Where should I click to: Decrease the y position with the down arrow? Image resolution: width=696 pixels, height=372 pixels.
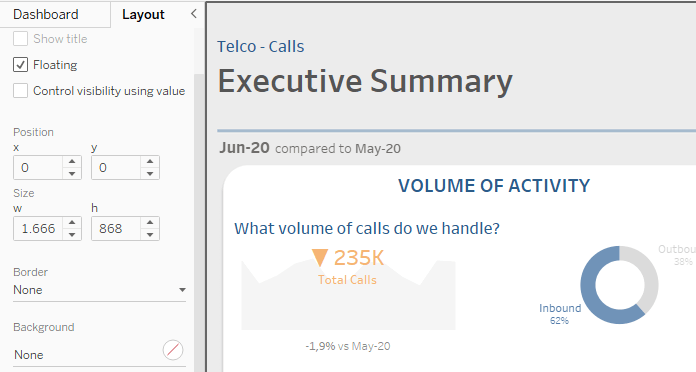pos(150,174)
